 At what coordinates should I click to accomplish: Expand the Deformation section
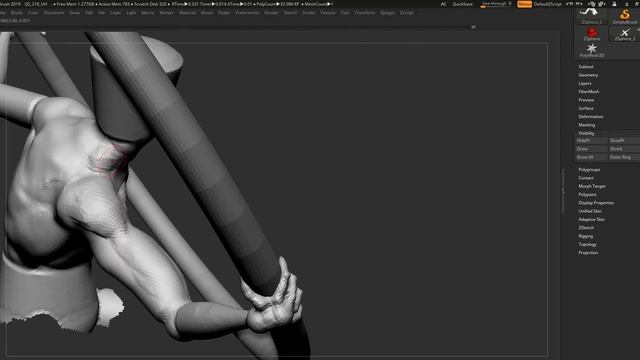591,116
